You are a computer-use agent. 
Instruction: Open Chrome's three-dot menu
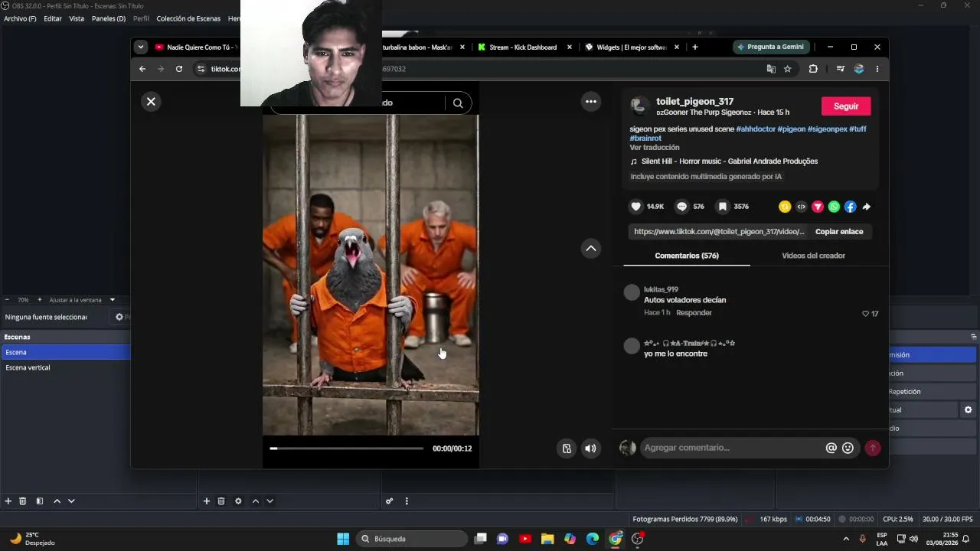877,69
